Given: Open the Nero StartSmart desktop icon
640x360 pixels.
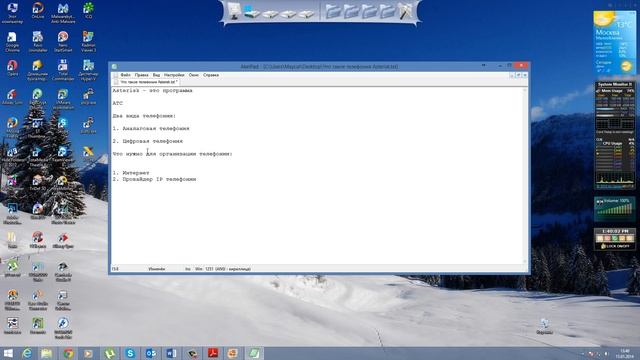Looking at the screenshot, I should tap(63, 42).
